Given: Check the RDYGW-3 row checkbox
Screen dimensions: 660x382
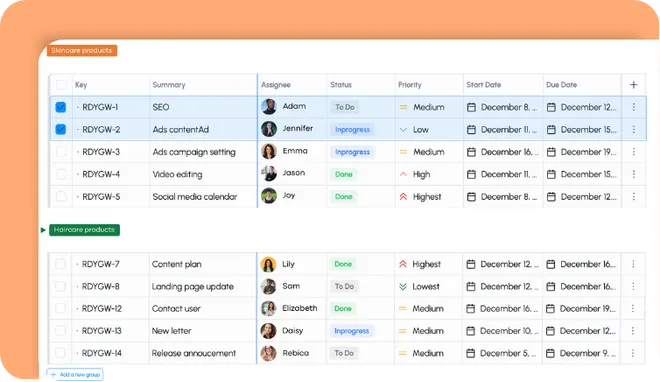Looking at the screenshot, I should click(61, 152).
